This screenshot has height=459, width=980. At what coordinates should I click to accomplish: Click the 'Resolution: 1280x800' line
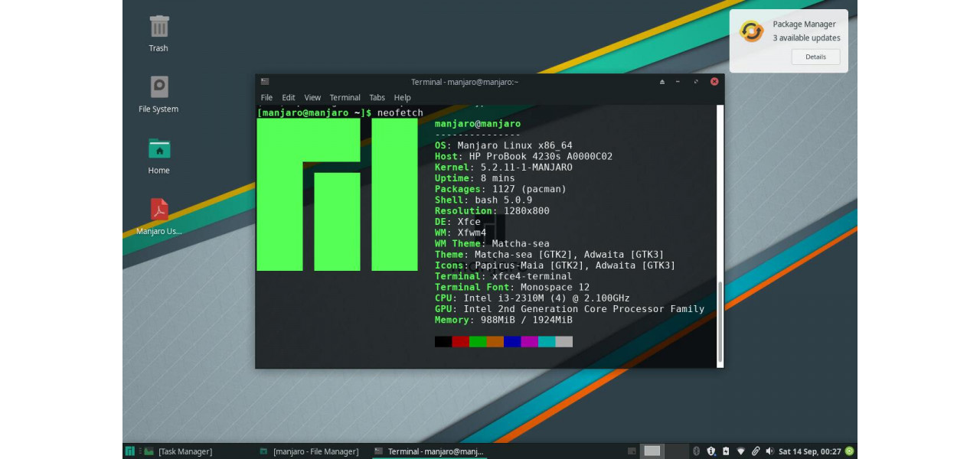492,210
